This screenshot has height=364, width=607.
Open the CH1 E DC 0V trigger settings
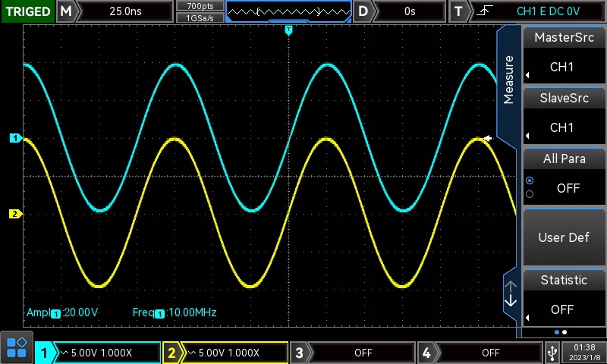pos(548,11)
